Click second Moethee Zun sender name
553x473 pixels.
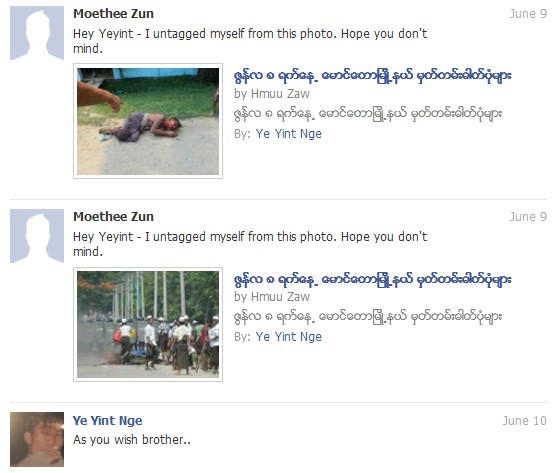coord(113,217)
